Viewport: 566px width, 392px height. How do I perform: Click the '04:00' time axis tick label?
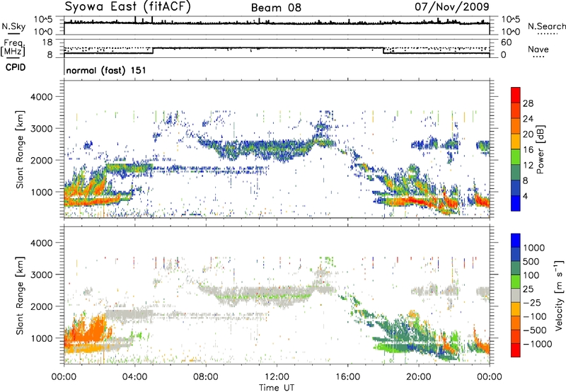point(135,377)
